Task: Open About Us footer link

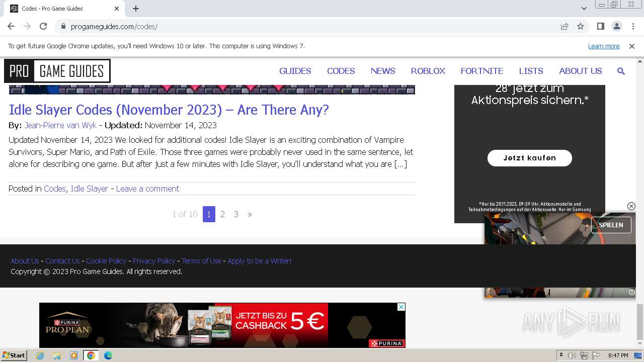Action: pyautogui.click(x=25, y=261)
